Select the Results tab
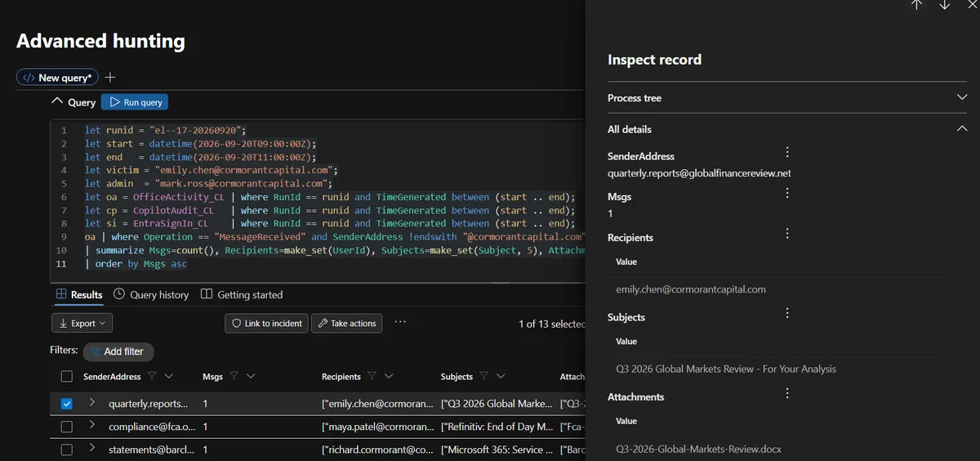980x461 pixels. 79,294
